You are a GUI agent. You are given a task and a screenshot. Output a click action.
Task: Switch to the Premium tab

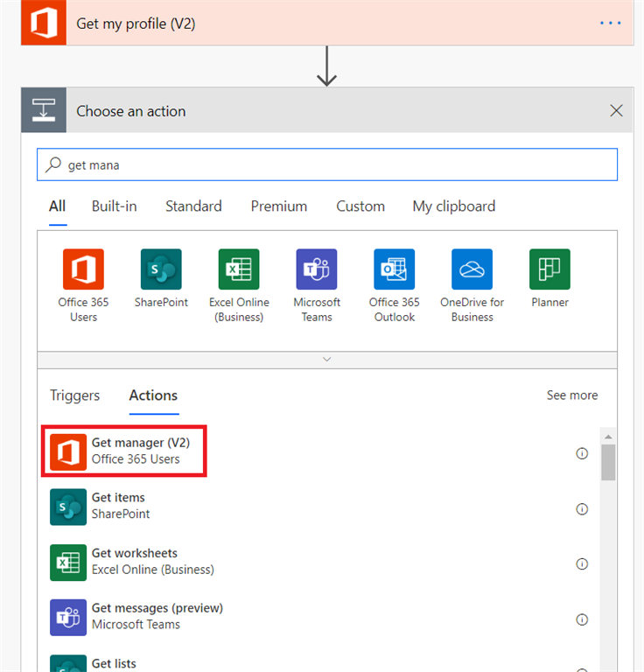[279, 206]
